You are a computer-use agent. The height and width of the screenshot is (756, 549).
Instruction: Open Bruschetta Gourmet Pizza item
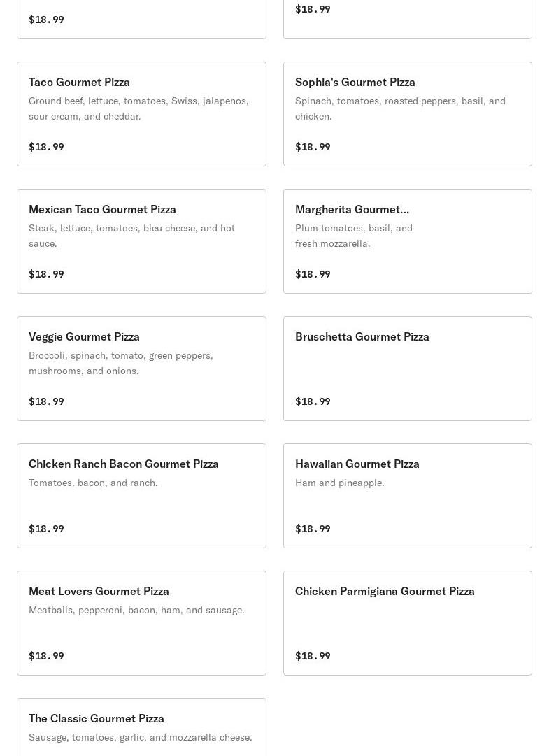(407, 369)
